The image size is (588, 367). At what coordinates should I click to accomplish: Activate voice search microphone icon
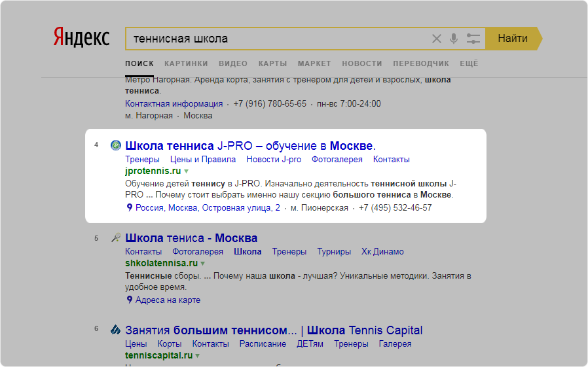(454, 39)
